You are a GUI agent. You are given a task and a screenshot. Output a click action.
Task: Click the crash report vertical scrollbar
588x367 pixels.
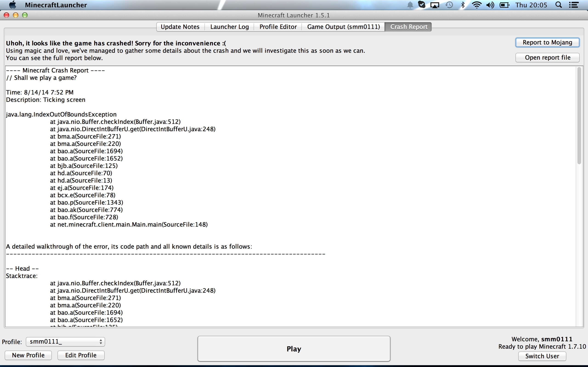pyautogui.click(x=579, y=116)
